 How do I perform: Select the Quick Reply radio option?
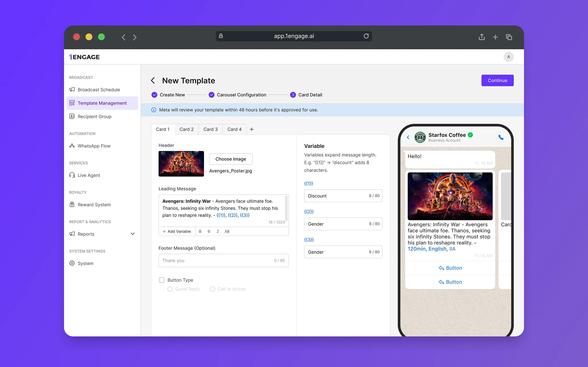tap(170, 289)
